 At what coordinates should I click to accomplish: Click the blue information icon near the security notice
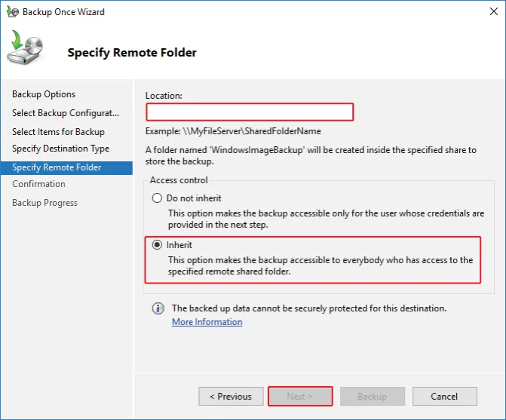158,308
